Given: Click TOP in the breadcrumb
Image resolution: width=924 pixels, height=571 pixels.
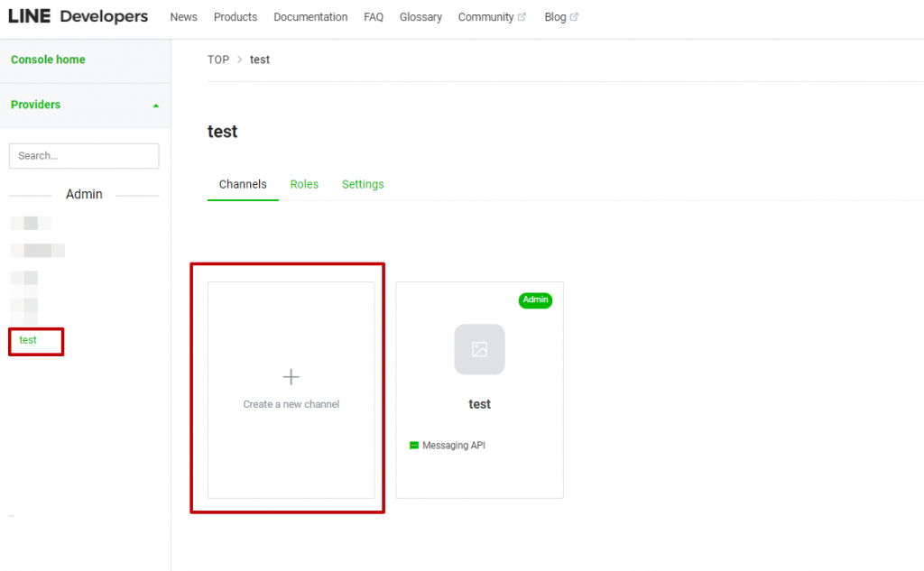Looking at the screenshot, I should pyautogui.click(x=217, y=60).
